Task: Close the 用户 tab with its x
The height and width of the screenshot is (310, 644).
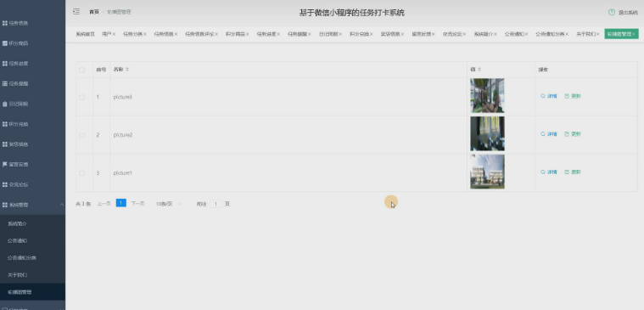Action: coord(114,34)
